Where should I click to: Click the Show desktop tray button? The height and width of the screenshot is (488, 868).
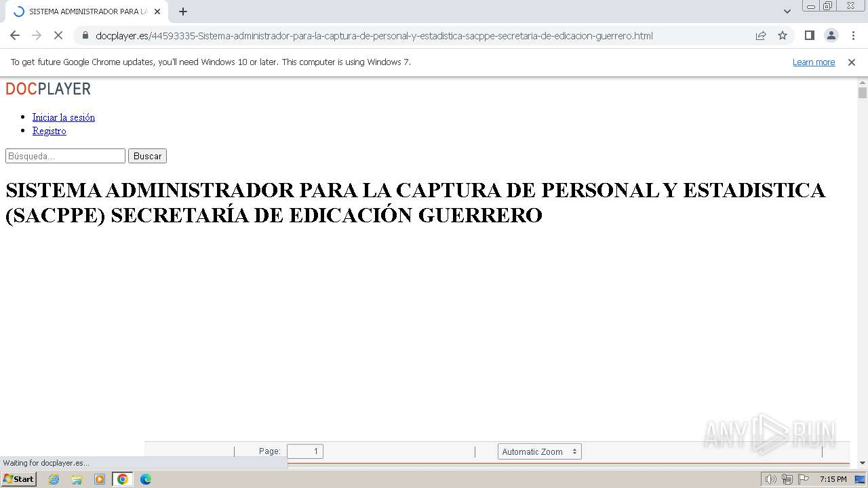tap(860, 479)
